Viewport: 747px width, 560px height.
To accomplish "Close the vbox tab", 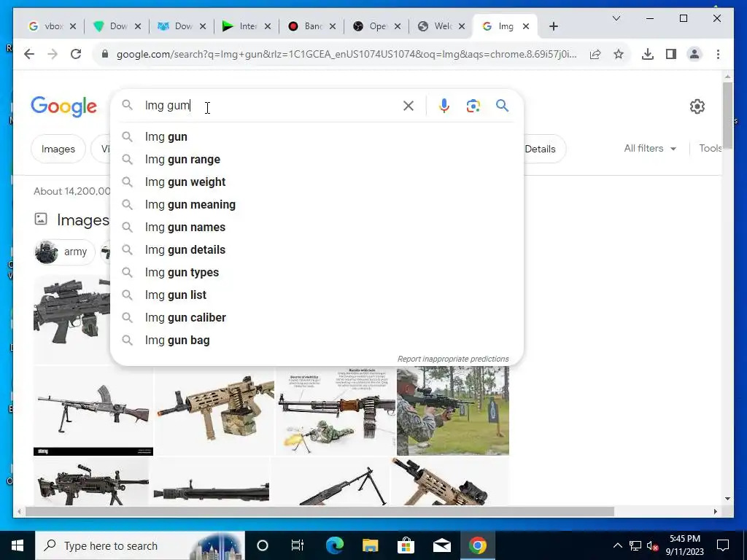I will tap(73, 27).
